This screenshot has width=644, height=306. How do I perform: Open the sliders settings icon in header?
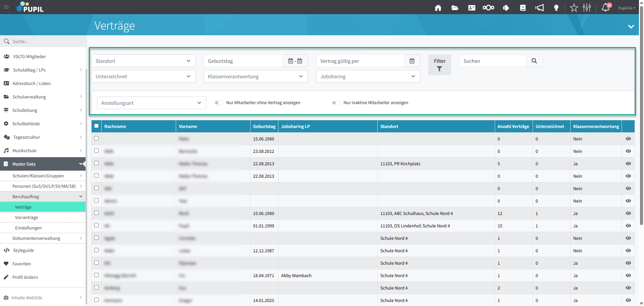coord(587,8)
